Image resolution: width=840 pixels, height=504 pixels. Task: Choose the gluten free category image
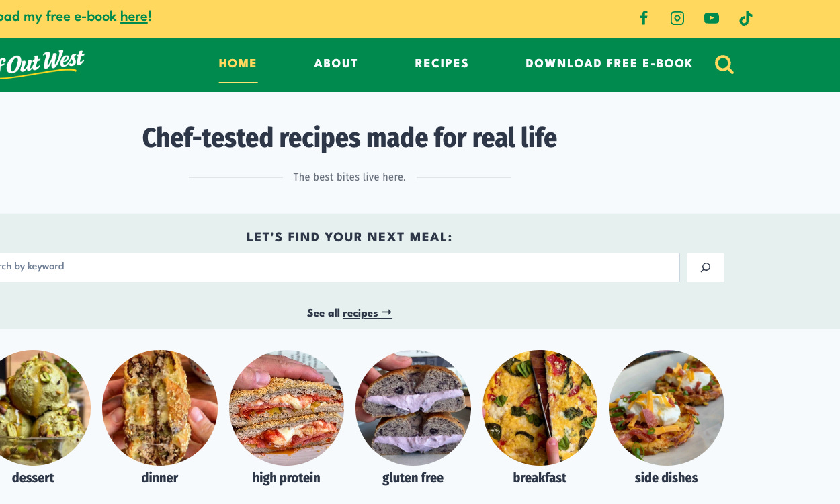pyautogui.click(x=413, y=407)
